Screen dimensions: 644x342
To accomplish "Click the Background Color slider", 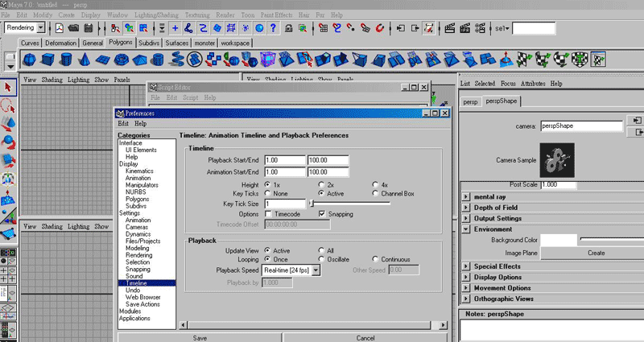I will pos(612,239).
